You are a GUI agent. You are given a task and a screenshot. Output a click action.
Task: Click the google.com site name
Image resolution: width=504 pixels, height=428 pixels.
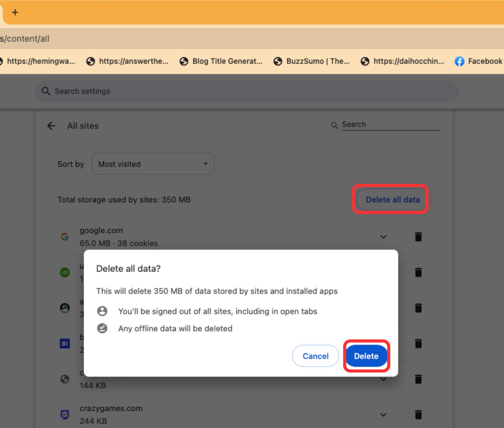[x=101, y=230]
